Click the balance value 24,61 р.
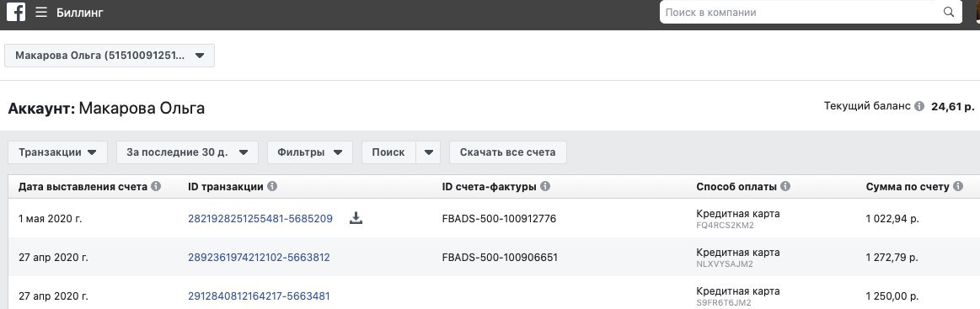 (952, 107)
